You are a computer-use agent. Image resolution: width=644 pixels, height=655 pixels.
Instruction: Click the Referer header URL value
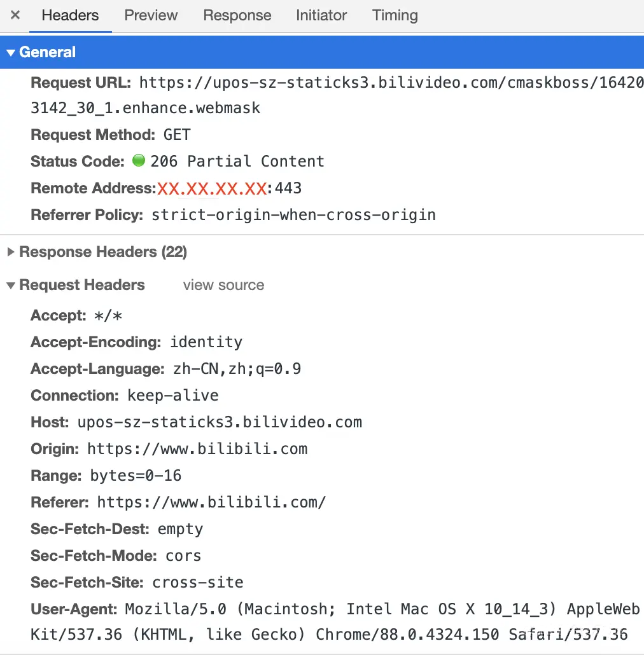pyautogui.click(x=211, y=502)
